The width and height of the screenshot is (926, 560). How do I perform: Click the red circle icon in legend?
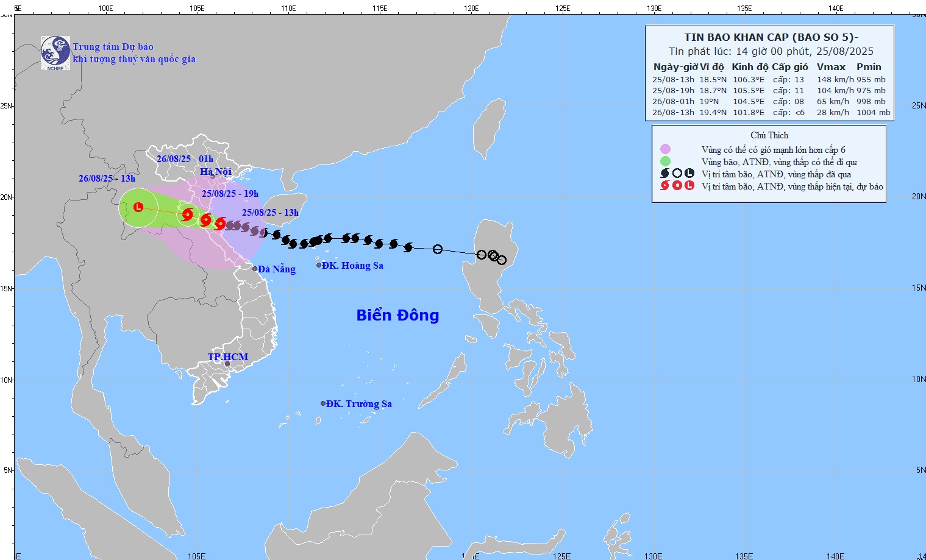click(677, 186)
